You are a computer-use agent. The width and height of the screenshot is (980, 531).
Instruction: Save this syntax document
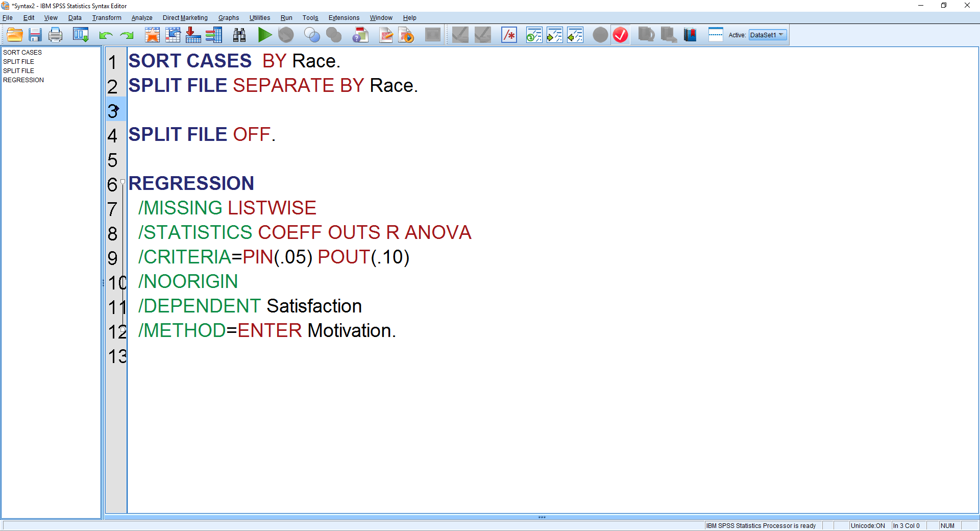click(x=35, y=35)
